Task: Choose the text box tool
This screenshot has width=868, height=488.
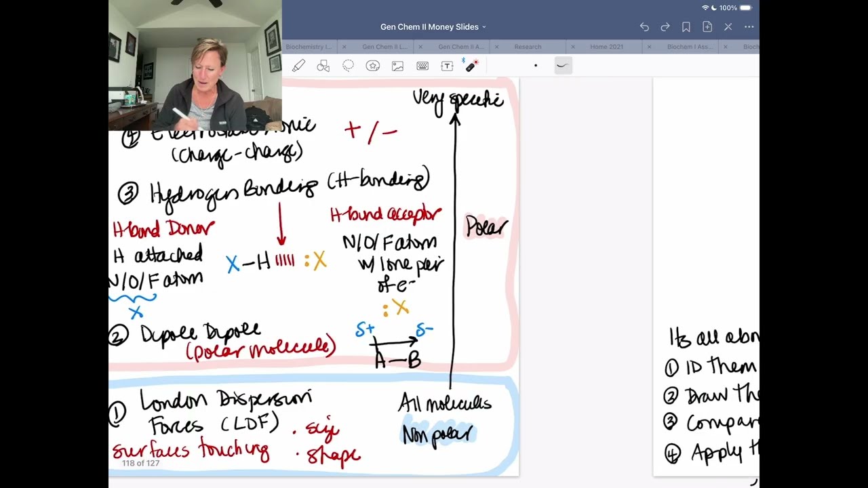Action: (x=447, y=66)
